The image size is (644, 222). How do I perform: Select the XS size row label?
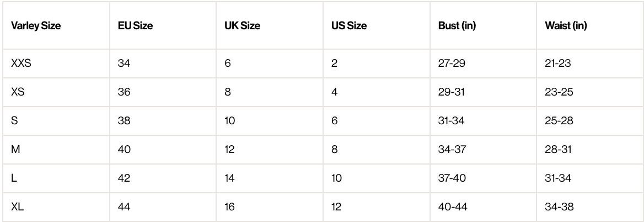coord(18,92)
